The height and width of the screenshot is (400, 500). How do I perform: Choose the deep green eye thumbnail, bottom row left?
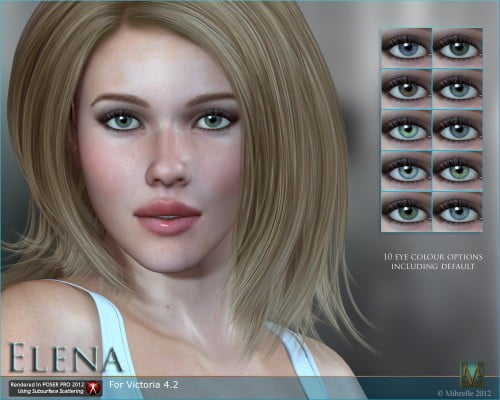[406, 212]
